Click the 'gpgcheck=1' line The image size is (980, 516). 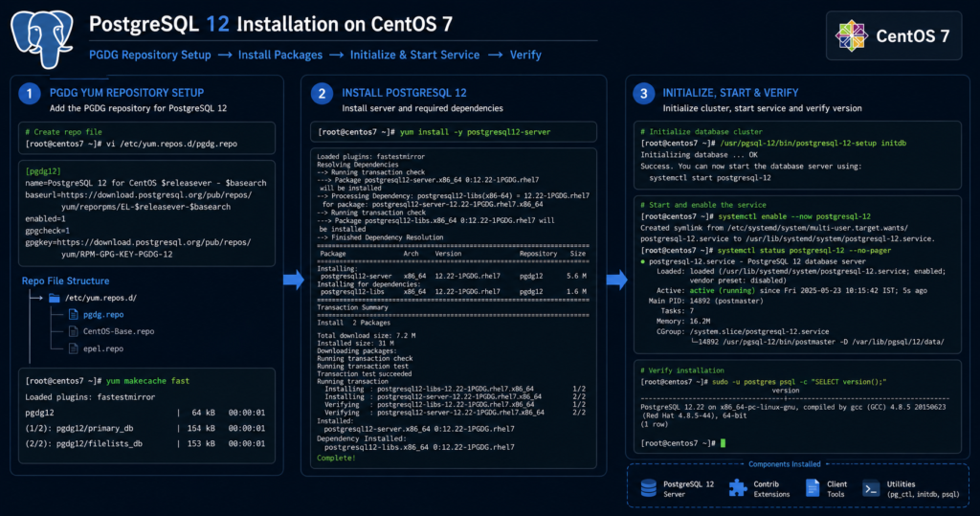pos(48,231)
